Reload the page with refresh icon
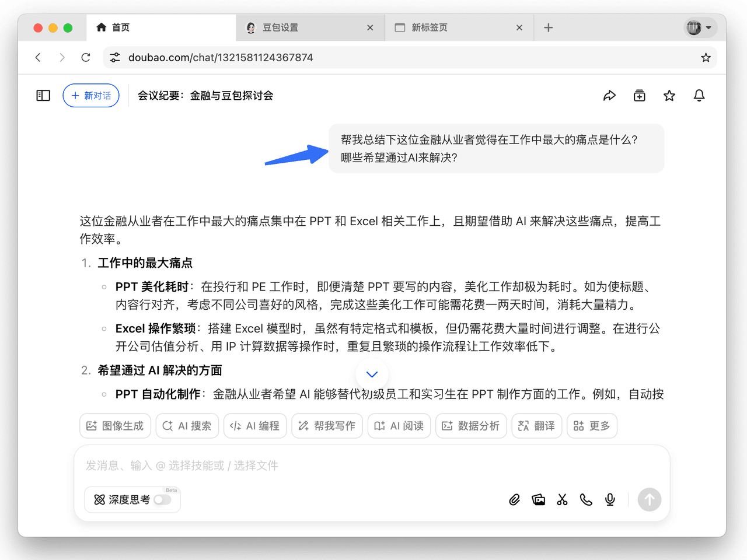The image size is (747, 560). click(86, 57)
